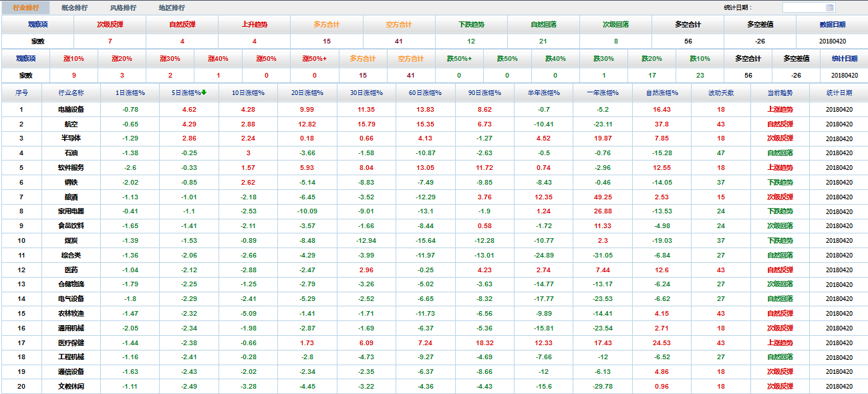Click the 49.25 one-year value for 酿酒
The width and height of the screenshot is (868, 394).
tap(603, 197)
